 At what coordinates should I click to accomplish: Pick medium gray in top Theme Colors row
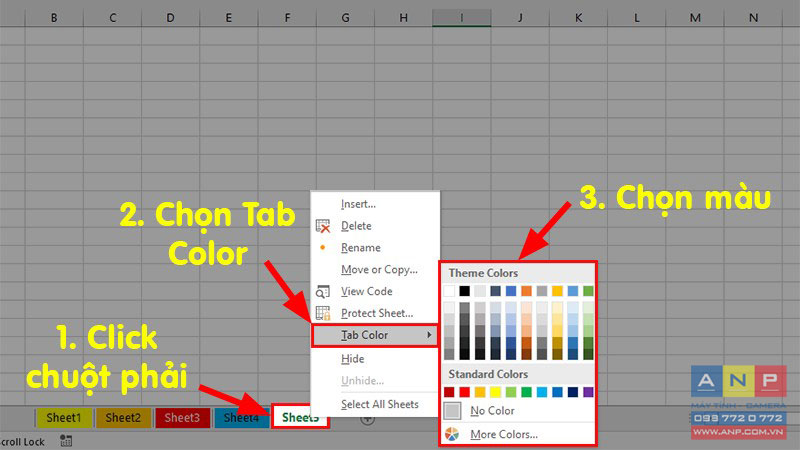pos(542,291)
